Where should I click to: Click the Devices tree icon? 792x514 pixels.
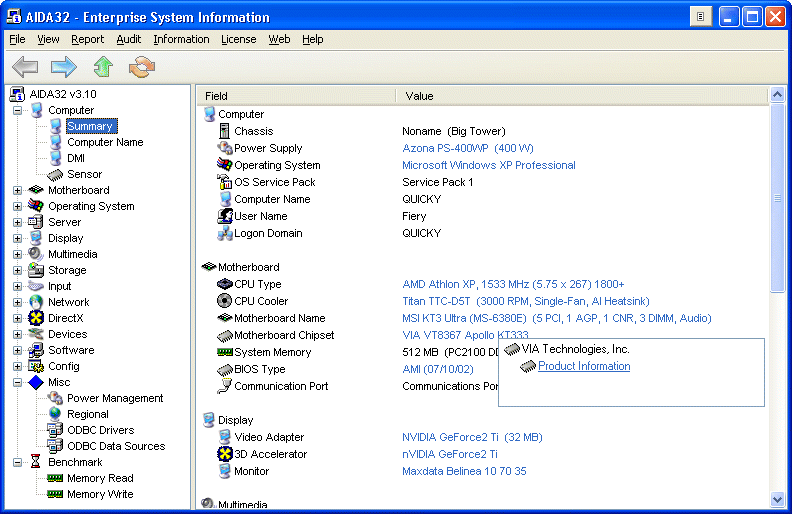click(36, 334)
